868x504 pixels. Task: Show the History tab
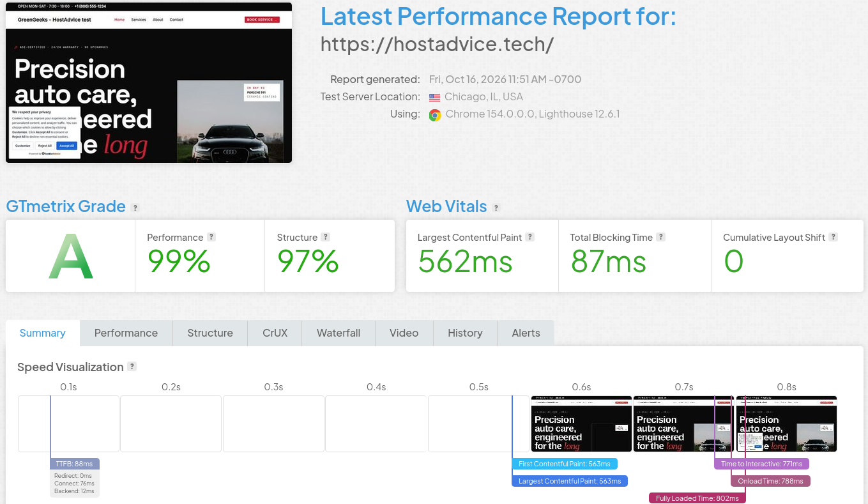coord(465,333)
